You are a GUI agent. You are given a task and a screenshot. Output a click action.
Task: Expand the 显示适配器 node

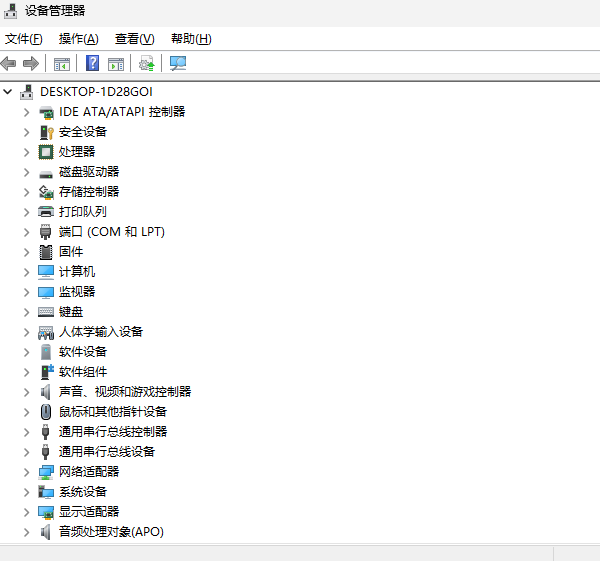tap(27, 512)
